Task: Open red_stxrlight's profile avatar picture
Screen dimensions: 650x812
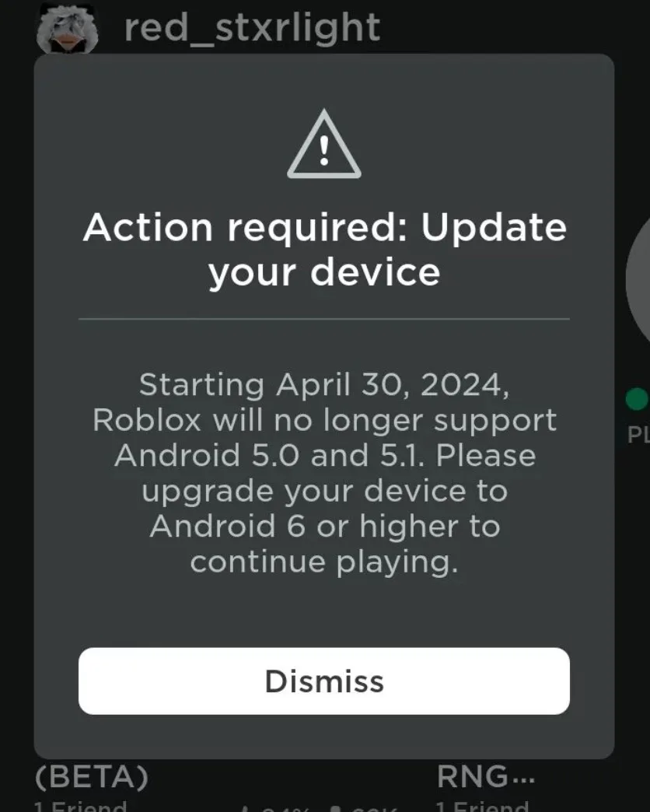Action: pyautogui.click(x=68, y=29)
